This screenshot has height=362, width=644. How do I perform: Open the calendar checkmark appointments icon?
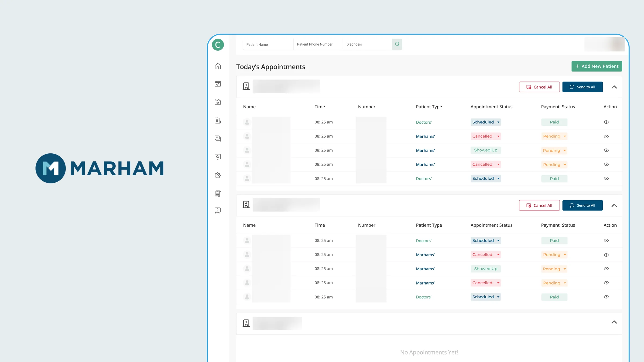pos(218,84)
